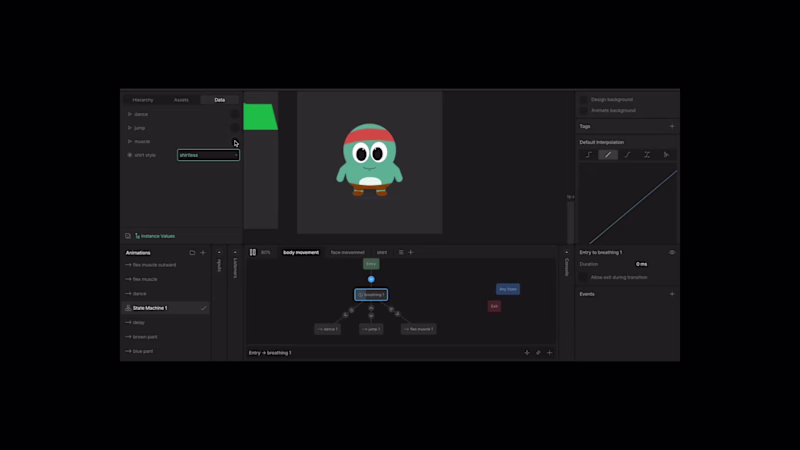Viewport: 800px width, 450px height.
Task: Toggle the eye icon for Entry to breathing 1
Action: pos(672,252)
